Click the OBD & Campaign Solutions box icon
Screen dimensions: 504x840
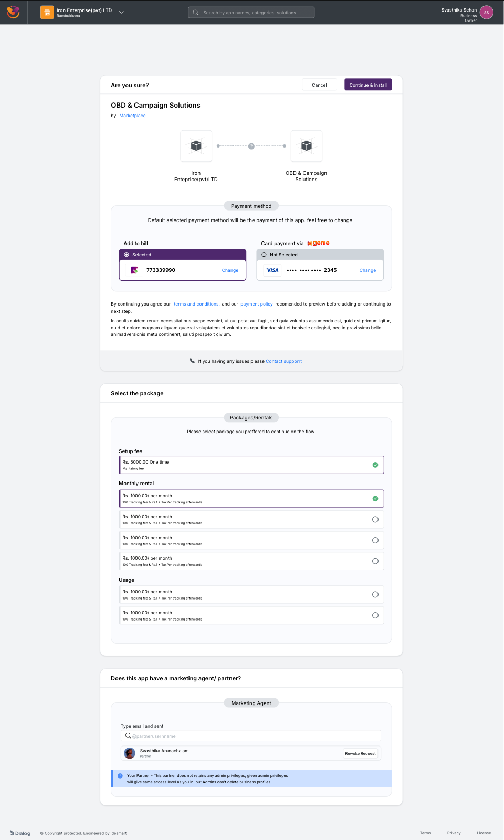[x=307, y=146]
